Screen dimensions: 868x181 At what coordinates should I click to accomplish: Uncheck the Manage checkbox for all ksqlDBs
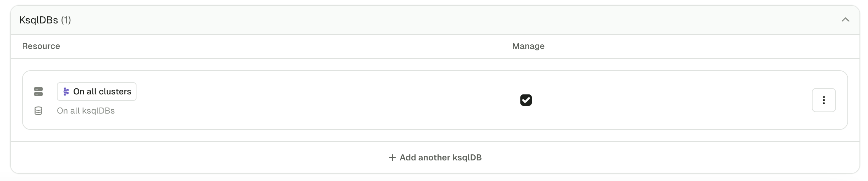click(526, 100)
